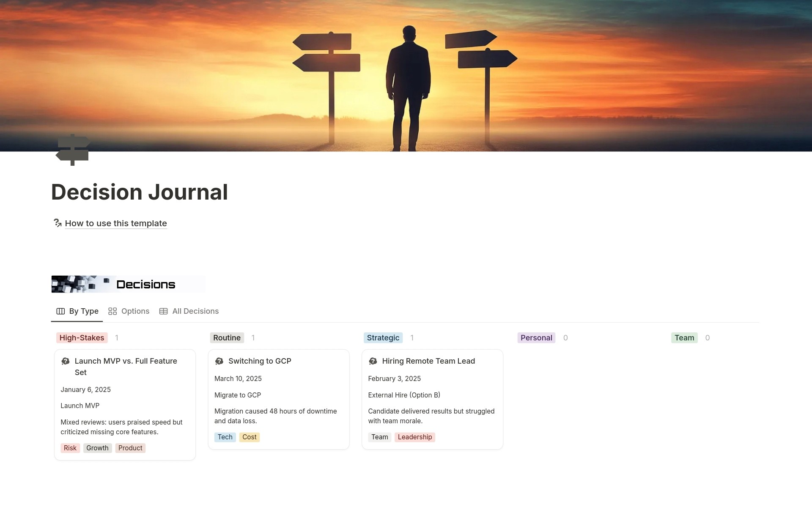Click the Personal group label
The width and height of the screenshot is (812, 507).
click(x=536, y=338)
